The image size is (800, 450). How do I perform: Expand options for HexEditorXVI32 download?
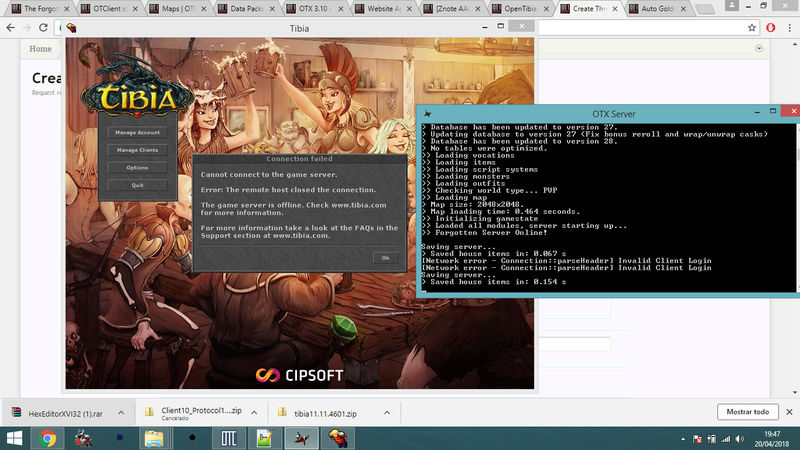point(121,413)
